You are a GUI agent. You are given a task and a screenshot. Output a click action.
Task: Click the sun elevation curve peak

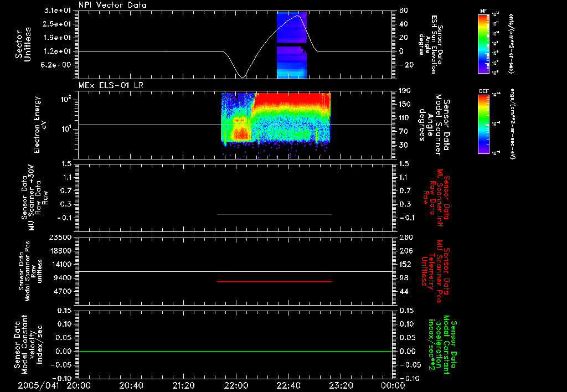coord(297,16)
